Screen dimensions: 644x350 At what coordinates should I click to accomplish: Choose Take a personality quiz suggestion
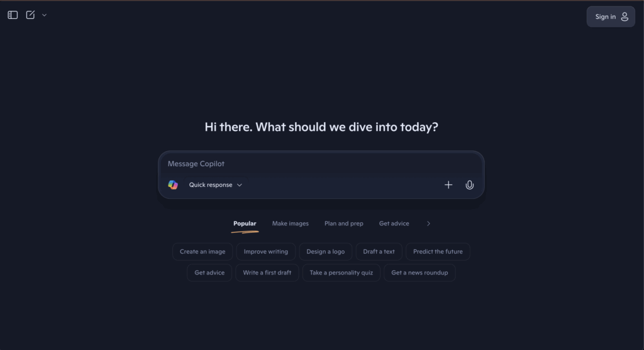point(341,273)
